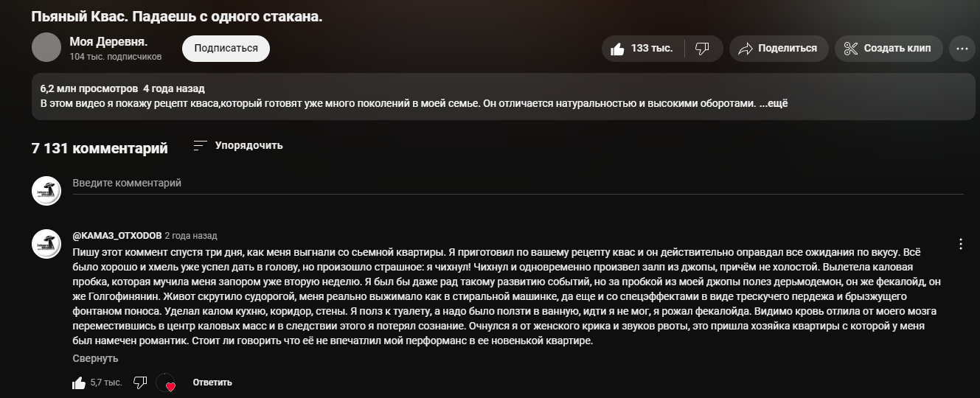Dislike the video
980x398 pixels.
point(702,49)
